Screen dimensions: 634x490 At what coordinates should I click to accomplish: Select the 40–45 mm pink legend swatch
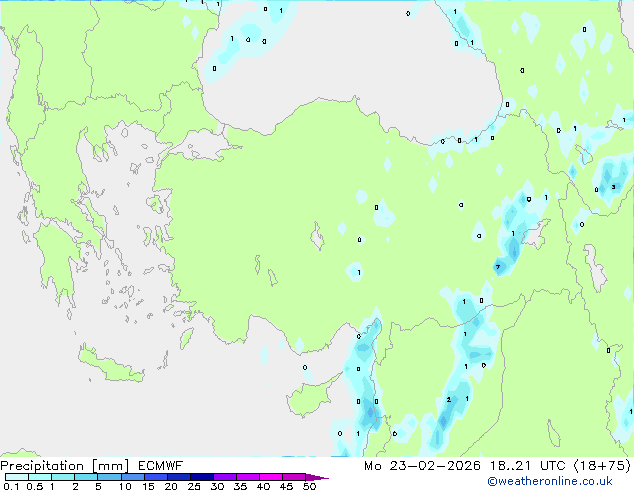tap(271, 477)
